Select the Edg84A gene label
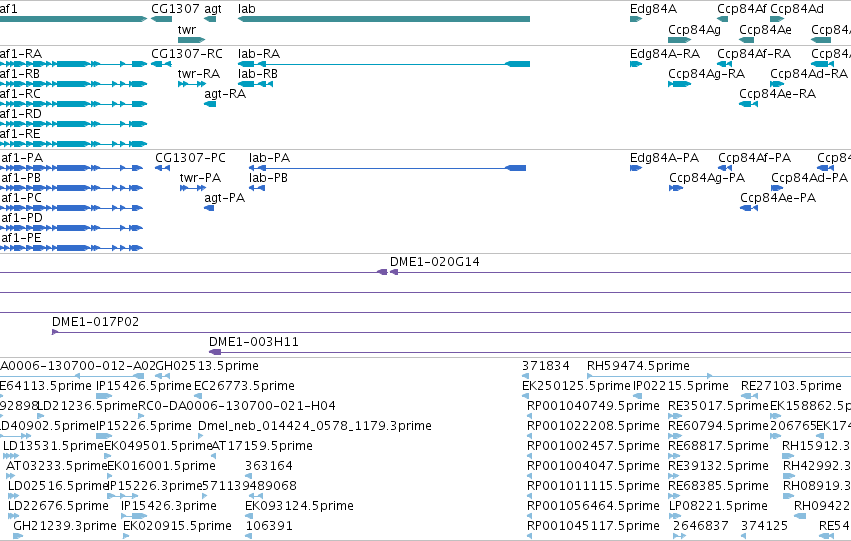Viewport: 851px width, 541px height. 653,9
